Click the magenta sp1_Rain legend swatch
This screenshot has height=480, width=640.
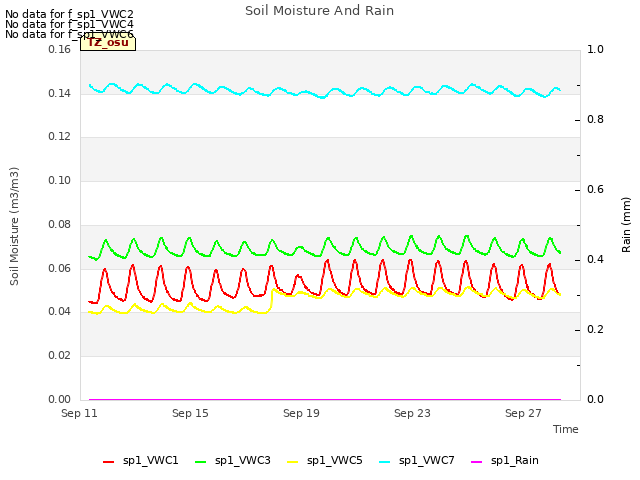tap(476, 462)
